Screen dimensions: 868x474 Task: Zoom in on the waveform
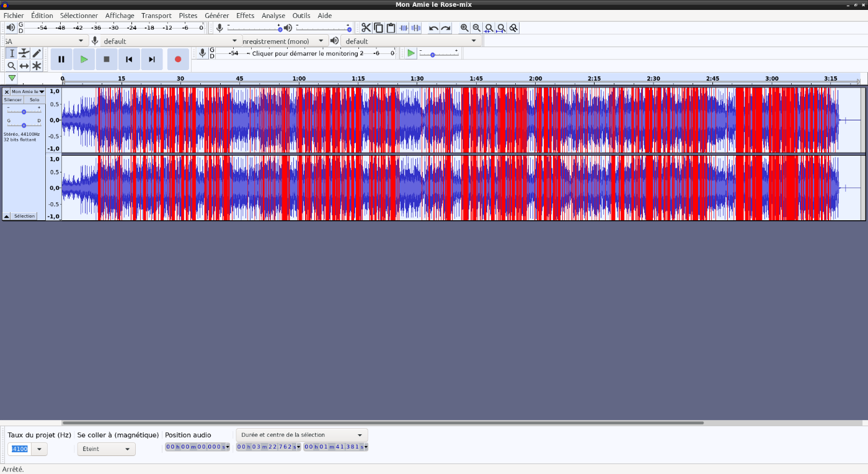point(464,28)
